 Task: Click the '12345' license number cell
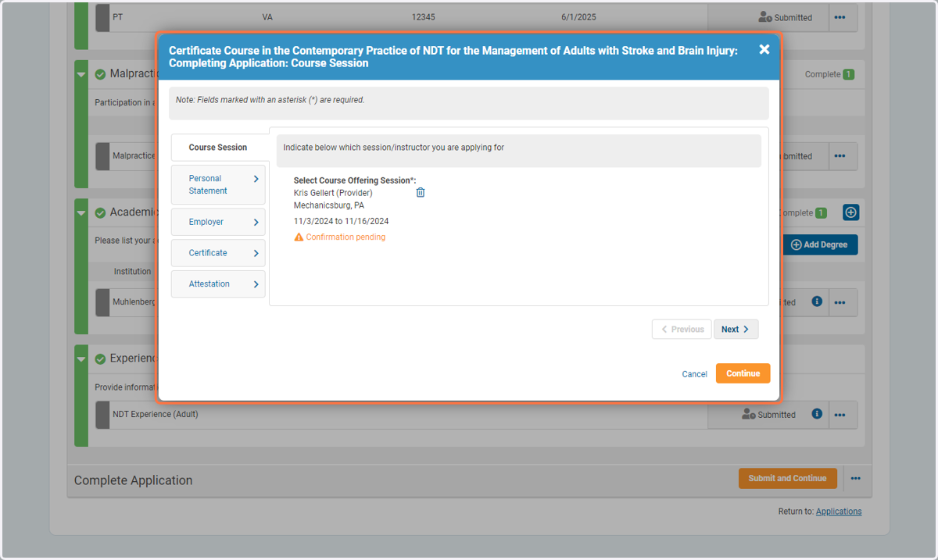(424, 16)
